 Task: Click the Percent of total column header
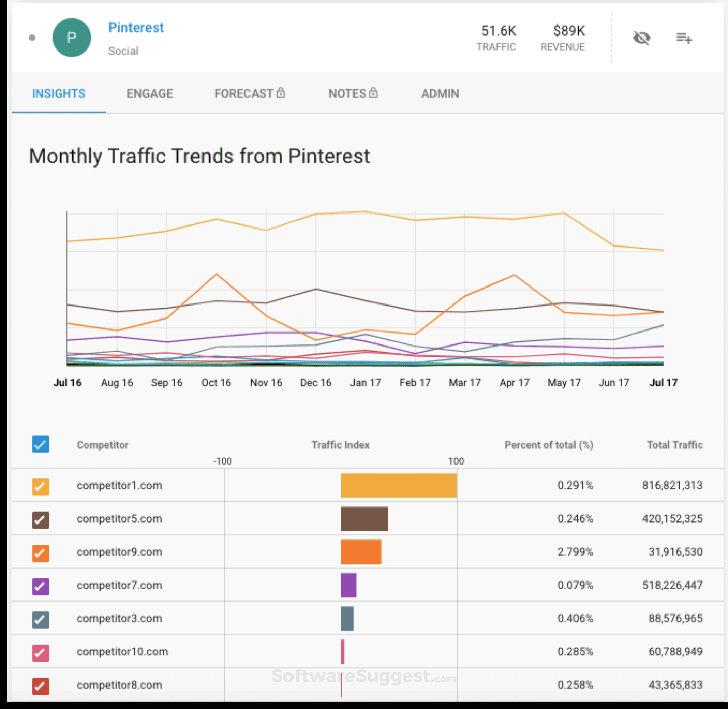(x=549, y=445)
